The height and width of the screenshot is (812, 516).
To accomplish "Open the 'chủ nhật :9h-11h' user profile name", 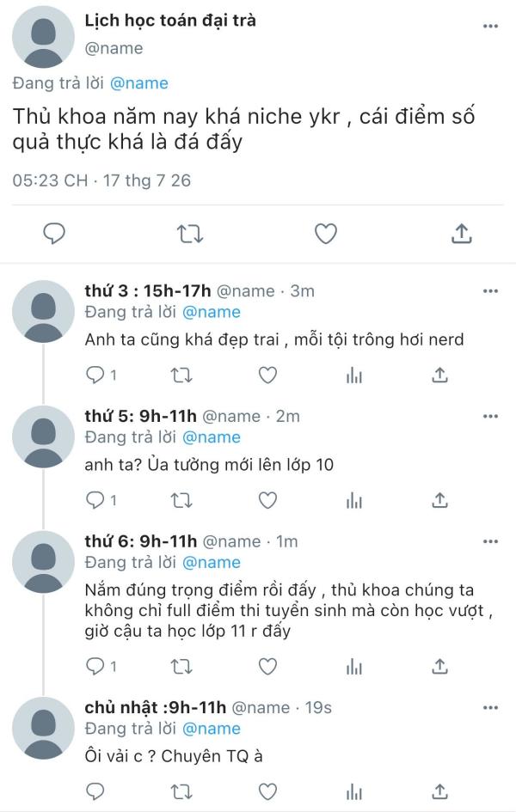I will (156, 707).
